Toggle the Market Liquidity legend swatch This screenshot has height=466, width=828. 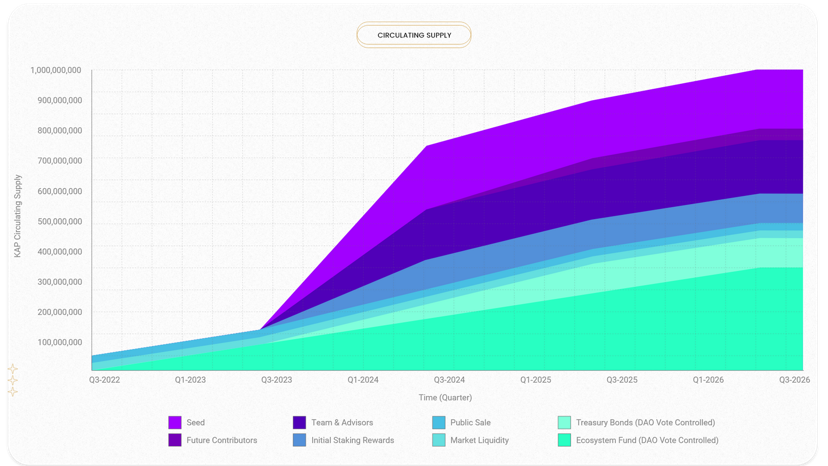439,440
